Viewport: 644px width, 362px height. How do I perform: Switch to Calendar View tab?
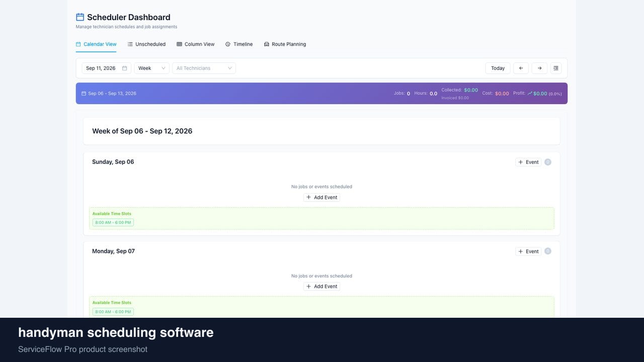pos(96,44)
